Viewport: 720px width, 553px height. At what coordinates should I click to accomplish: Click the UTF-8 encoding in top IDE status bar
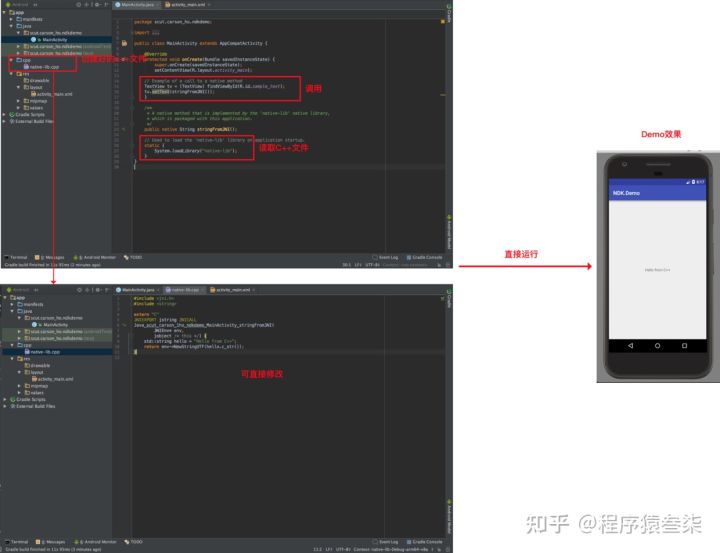click(x=372, y=265)
